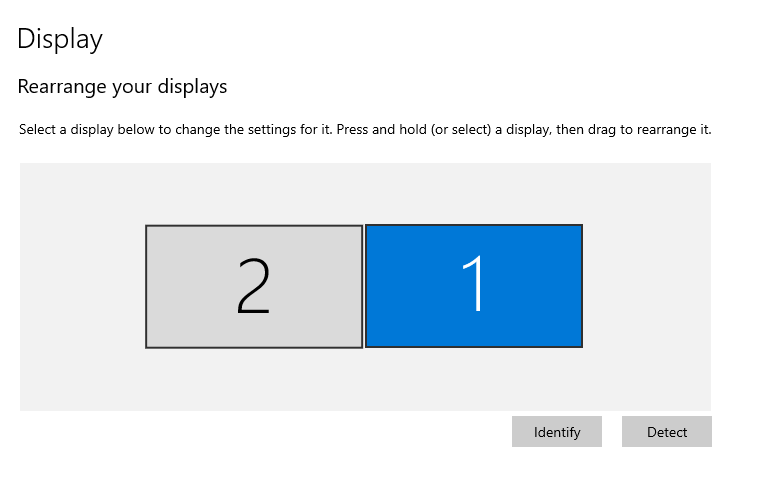Click blank arrangement area below the monitors

365,379
